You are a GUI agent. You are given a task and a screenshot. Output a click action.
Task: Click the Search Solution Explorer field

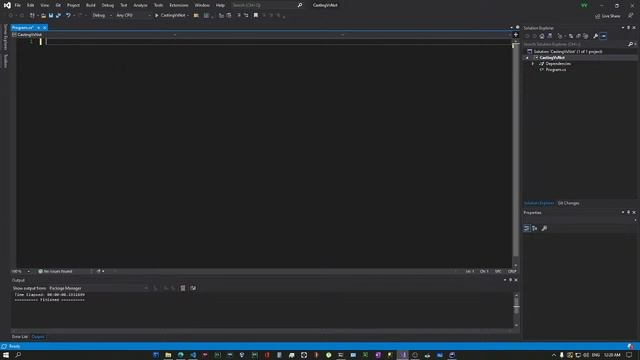(x=575, y=44)
